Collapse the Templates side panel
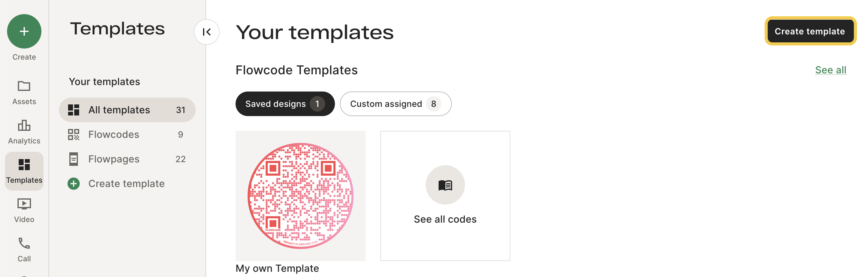 click(x=206, y=32)
